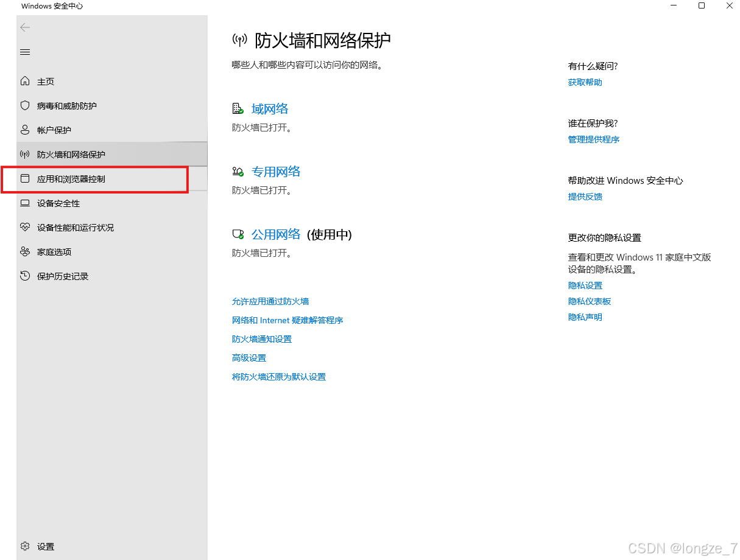The width and height of the screenshot is (740, 560).
Task: Maximize the Windows 安全中心 window
Action: pyautogui.click(x=702, y=5)
